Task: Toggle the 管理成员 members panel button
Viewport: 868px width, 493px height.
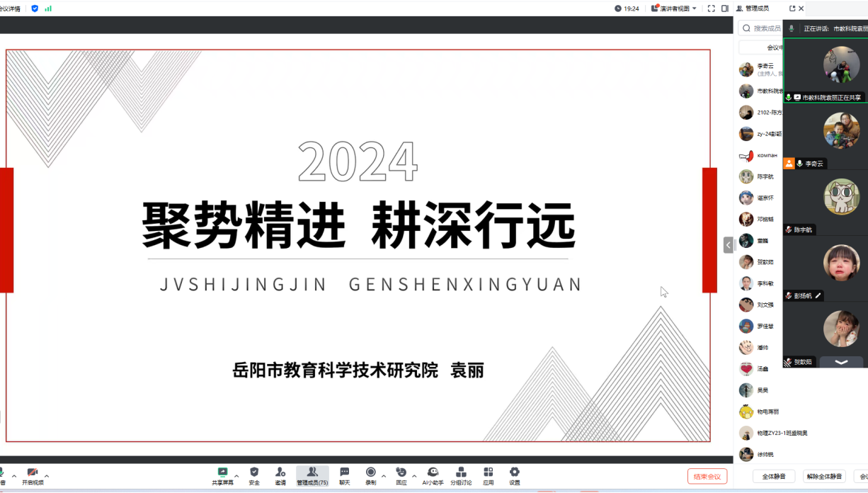Action: (312, 472)
